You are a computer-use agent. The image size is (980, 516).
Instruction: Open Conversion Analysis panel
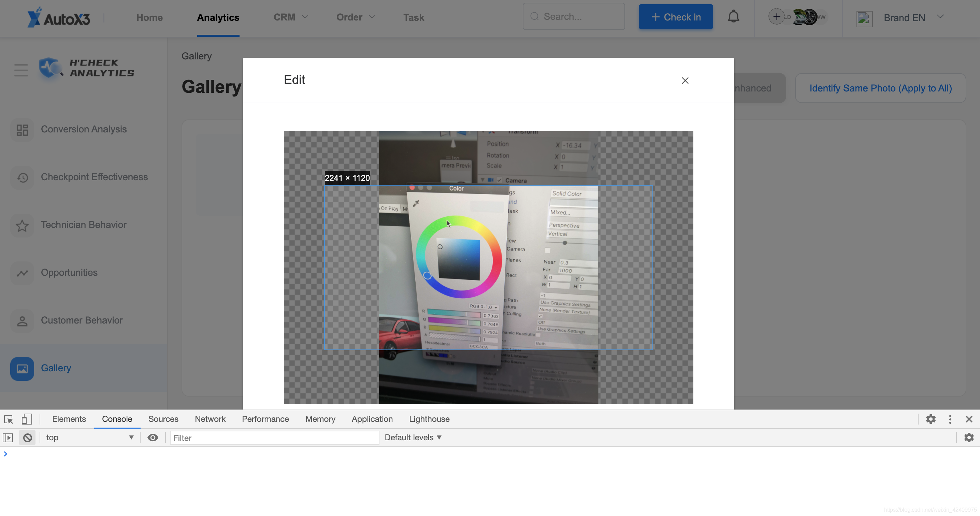point(84,128)
